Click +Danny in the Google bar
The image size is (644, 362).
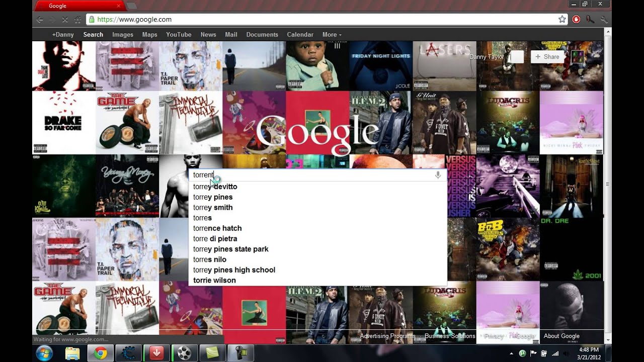pyautogui.click(x=63, y=35)
